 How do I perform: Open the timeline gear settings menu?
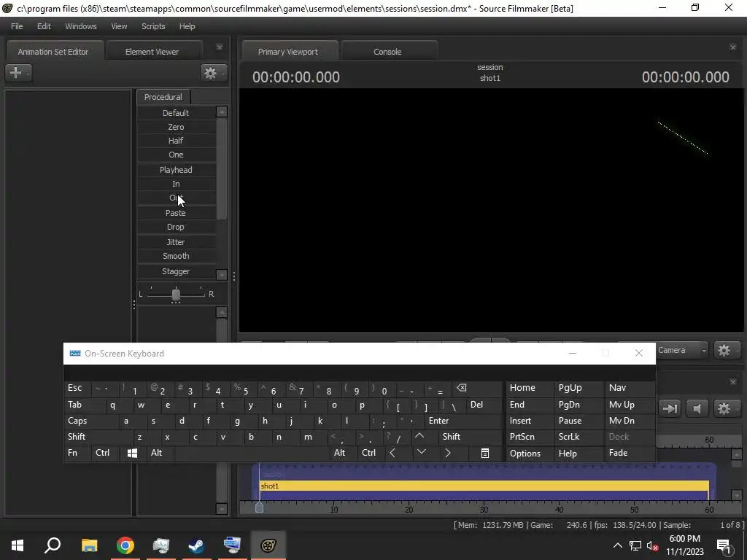point(726,408)
